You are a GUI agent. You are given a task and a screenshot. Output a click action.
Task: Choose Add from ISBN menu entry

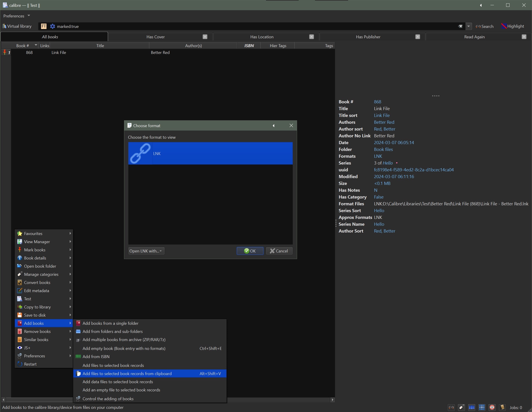click(x=96, y=356)
